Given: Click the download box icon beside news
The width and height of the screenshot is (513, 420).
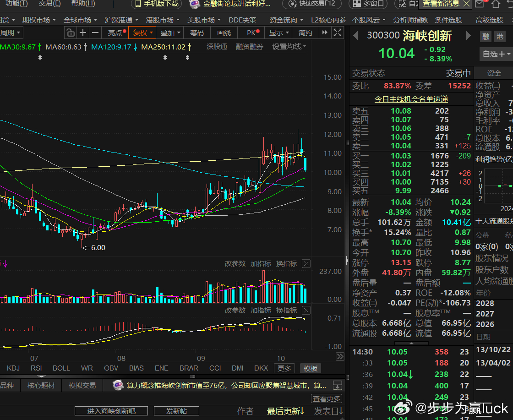Looking at the screenshot, I should point(337,385).
